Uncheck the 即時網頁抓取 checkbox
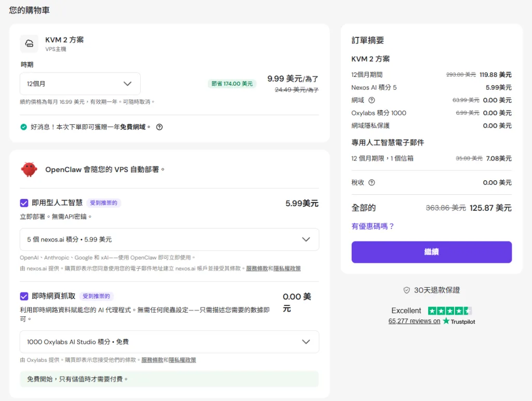Image resolution: width=532 pixels, height=401 pixels. (x=24, y=296)
